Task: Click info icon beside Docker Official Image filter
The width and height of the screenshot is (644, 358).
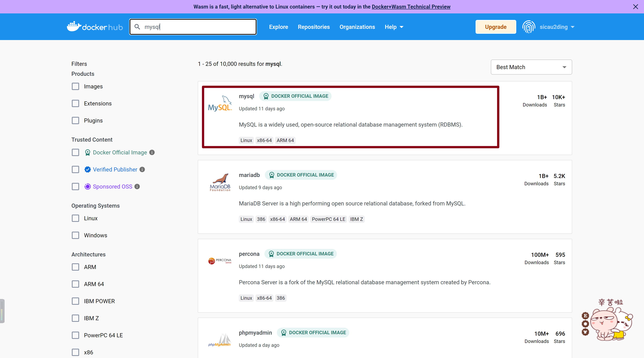Action: tap(152, 152)
